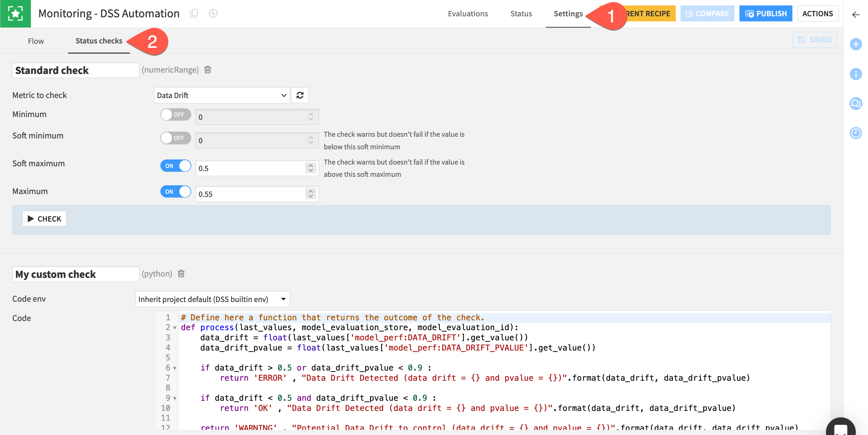This screenshot has width=868, height=435.
Task: Switch to the Status tab
Action: 521,14
